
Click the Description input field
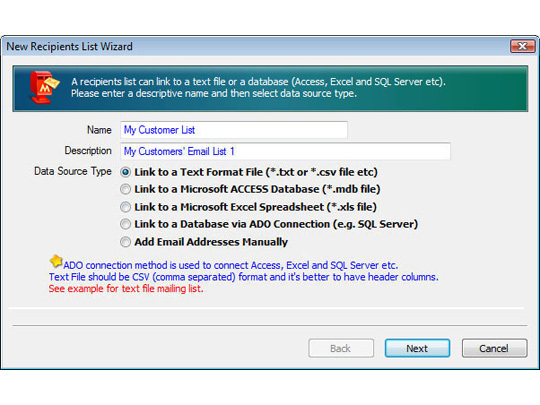coord(285,151)
